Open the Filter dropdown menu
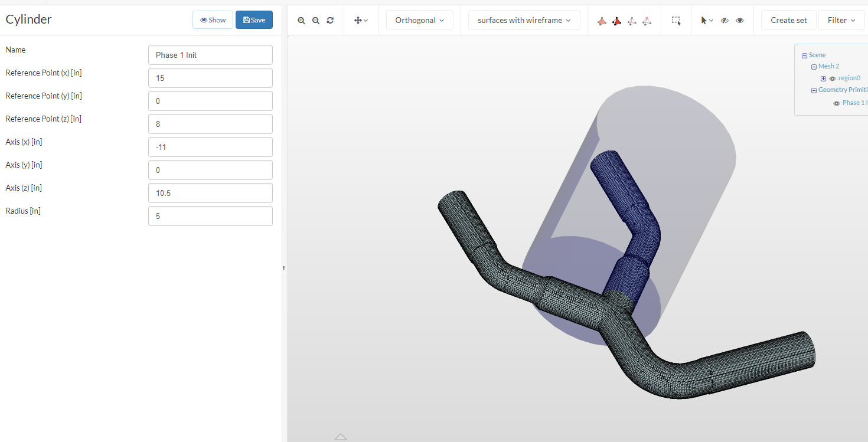Viewport: 868px width, 442px height. coord(841,20)
